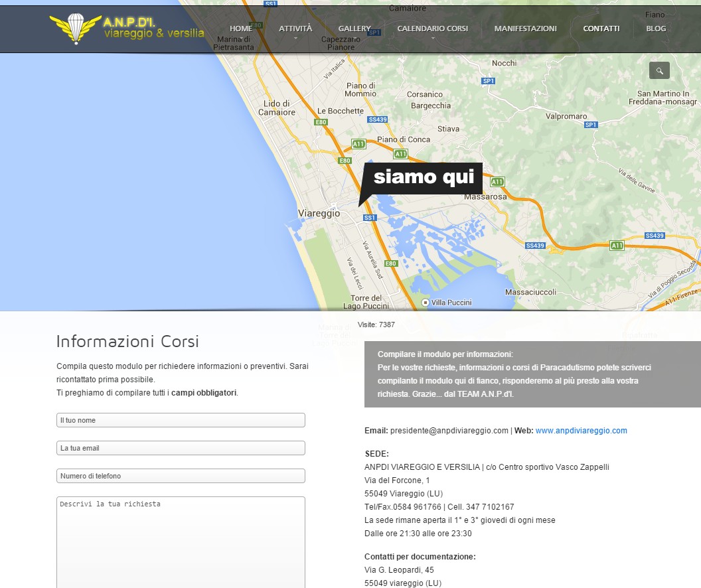Click the Nocchi map label
701x588 pixels.
[x=505, y=63]
